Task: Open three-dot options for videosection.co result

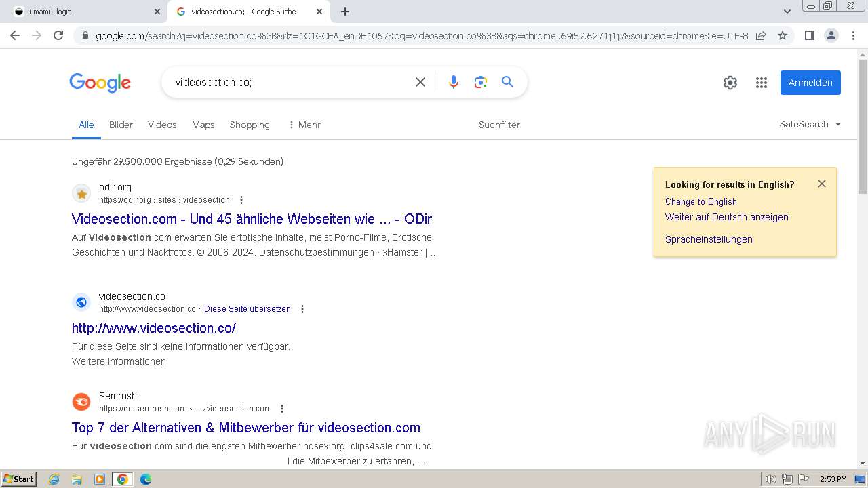Action: (302, 309)
